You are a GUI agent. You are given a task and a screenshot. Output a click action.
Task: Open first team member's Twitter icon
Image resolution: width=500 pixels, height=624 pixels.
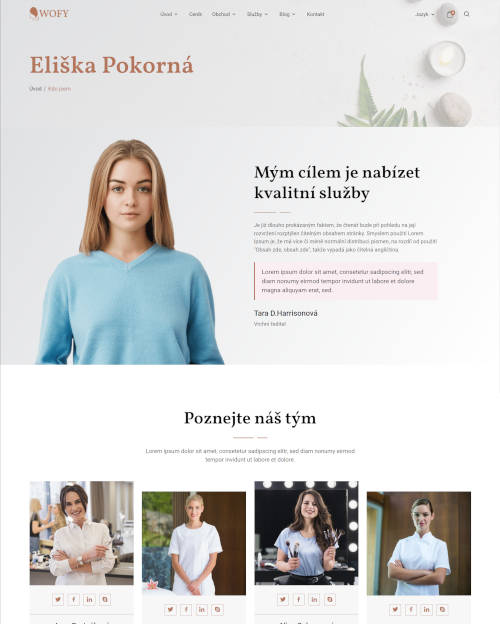point(58,599)
